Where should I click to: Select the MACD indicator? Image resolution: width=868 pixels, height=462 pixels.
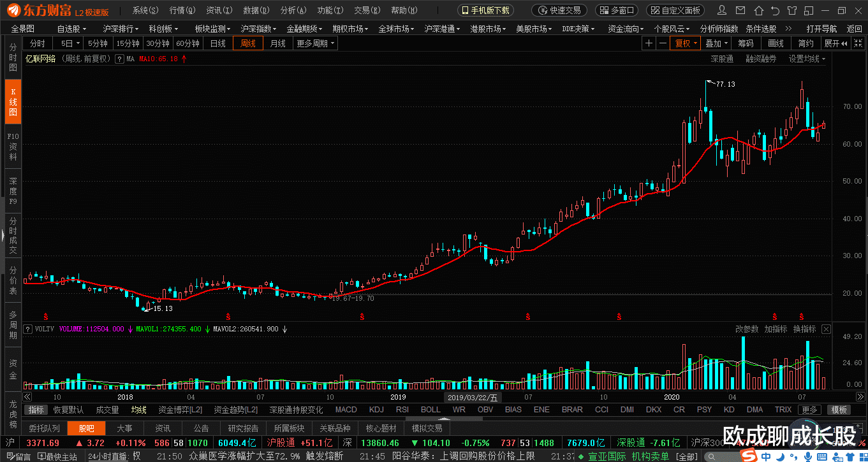pyautogui.click(x=346, y=410)
